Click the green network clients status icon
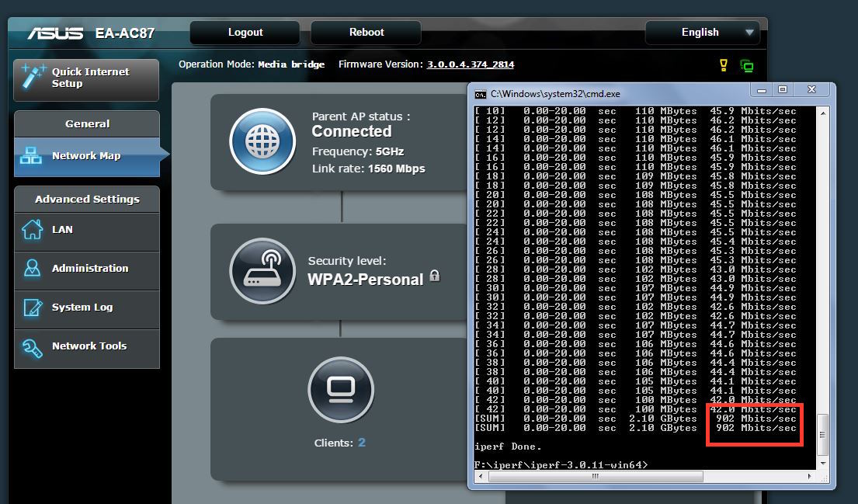Image resolution: width=858 pixels, height=504 pixels. tap(747, 66)
